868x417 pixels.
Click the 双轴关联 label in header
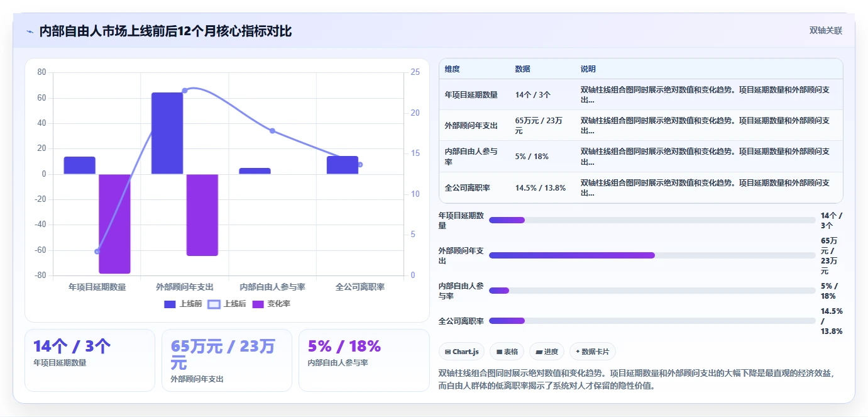(x=825, y=31)
